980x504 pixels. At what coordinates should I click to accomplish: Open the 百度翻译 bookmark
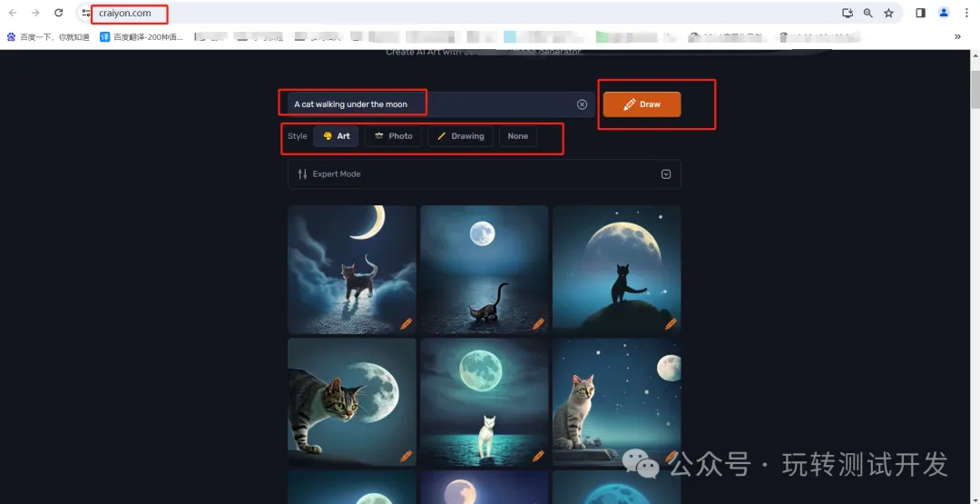point(142,37)
